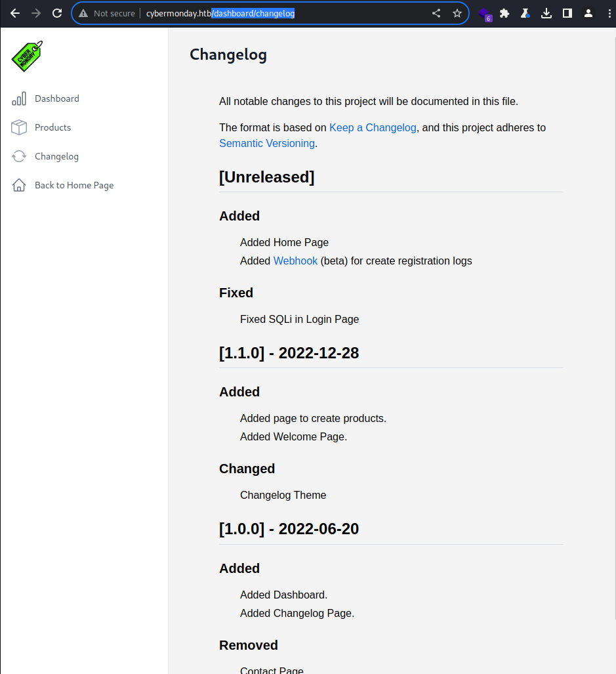Click the Not secure site info warning
Screen dimensions: 616x674
click(x=107, y=13)
